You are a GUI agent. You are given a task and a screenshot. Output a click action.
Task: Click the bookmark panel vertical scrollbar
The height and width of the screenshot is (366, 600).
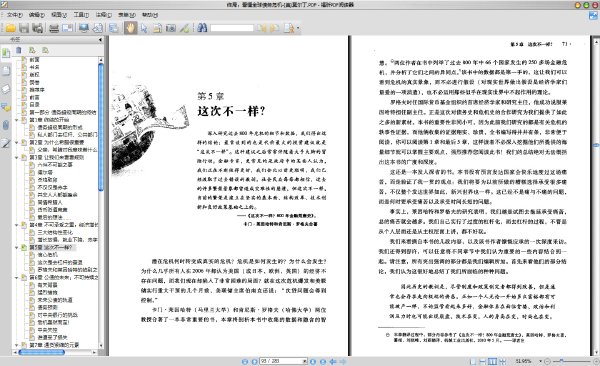pyautogui.click(x=101, y=127)
